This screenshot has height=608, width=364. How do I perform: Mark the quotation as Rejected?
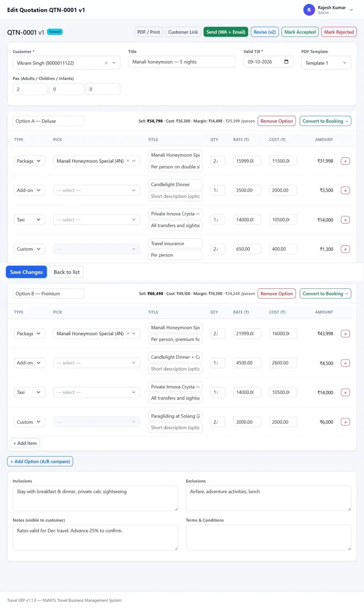point(339,32)
